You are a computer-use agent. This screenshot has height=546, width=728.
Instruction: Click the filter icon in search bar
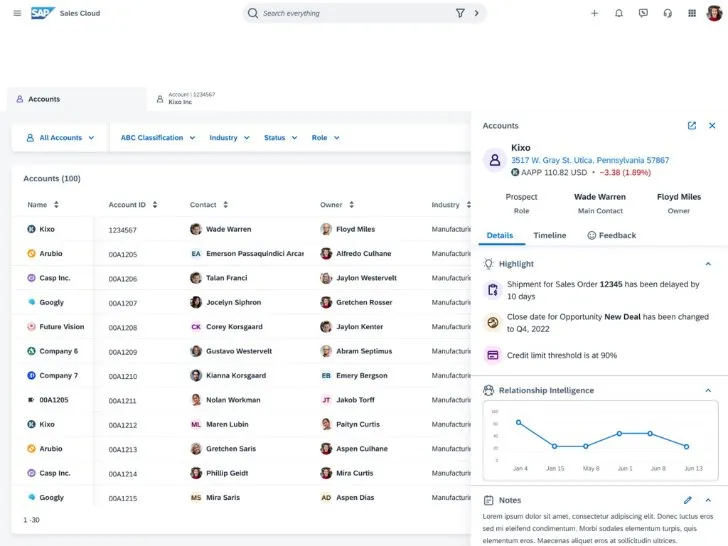460,13
